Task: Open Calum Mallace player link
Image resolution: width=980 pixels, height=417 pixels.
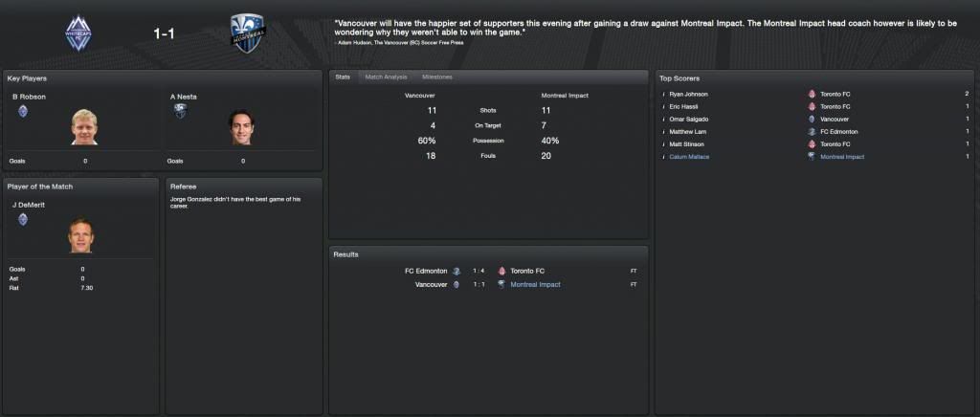Action: click(x=690, y=157)
